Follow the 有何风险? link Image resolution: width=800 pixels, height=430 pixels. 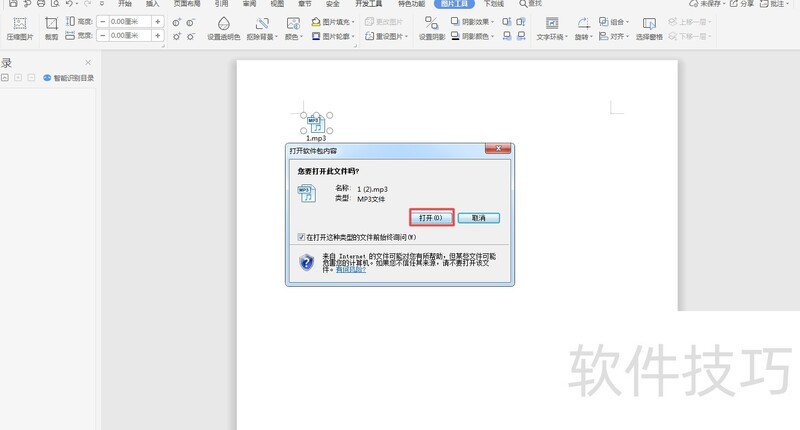(351, 269)
